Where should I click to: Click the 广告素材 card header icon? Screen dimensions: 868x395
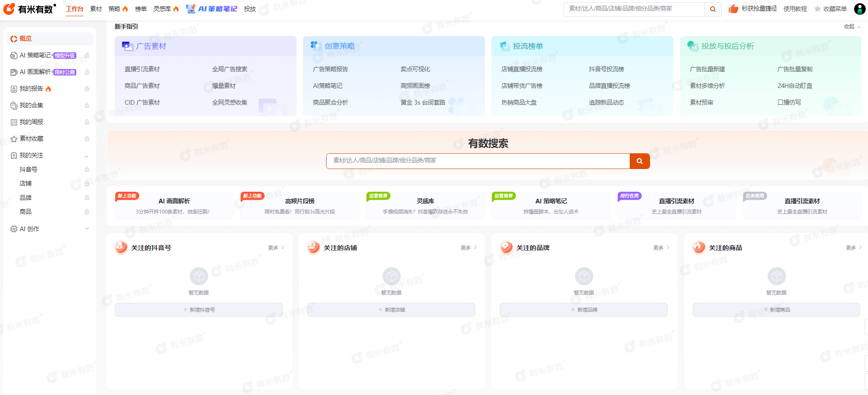coord(127,46)
